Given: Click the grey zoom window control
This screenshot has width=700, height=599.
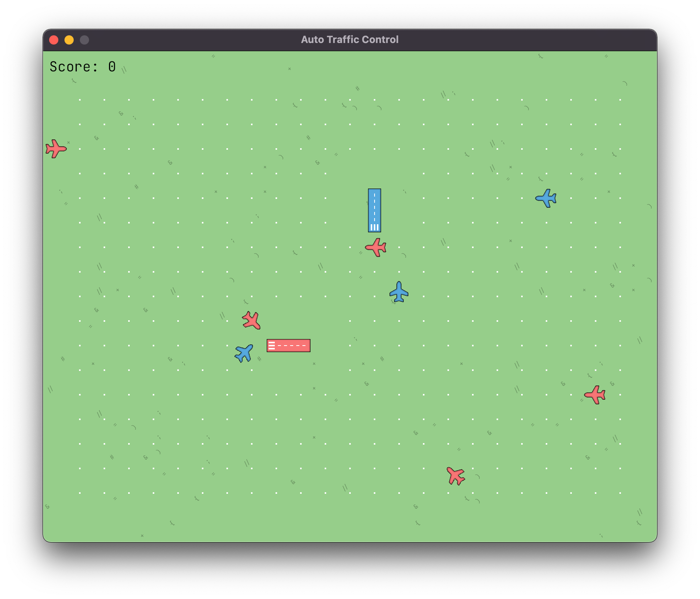Looking at the screenshot, I should 84,39.
